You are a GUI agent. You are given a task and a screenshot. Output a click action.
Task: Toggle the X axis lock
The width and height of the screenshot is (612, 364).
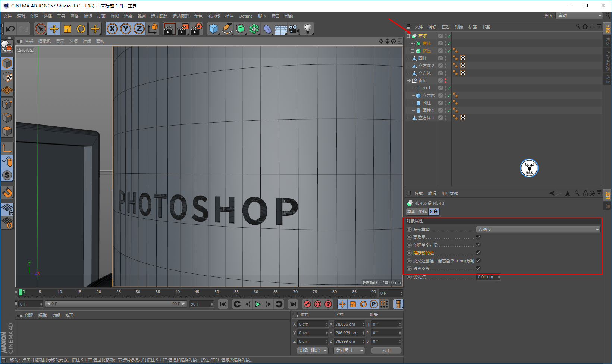click(112, 29)
